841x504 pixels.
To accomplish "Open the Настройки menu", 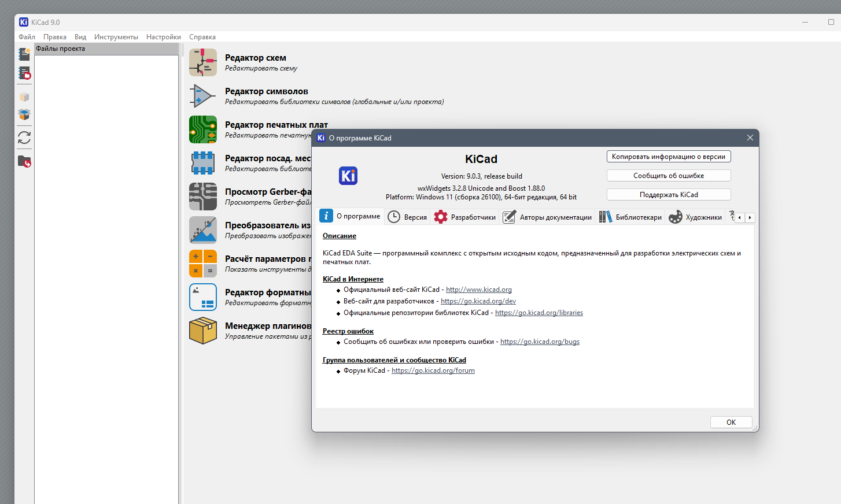I will tap(164, 37).
